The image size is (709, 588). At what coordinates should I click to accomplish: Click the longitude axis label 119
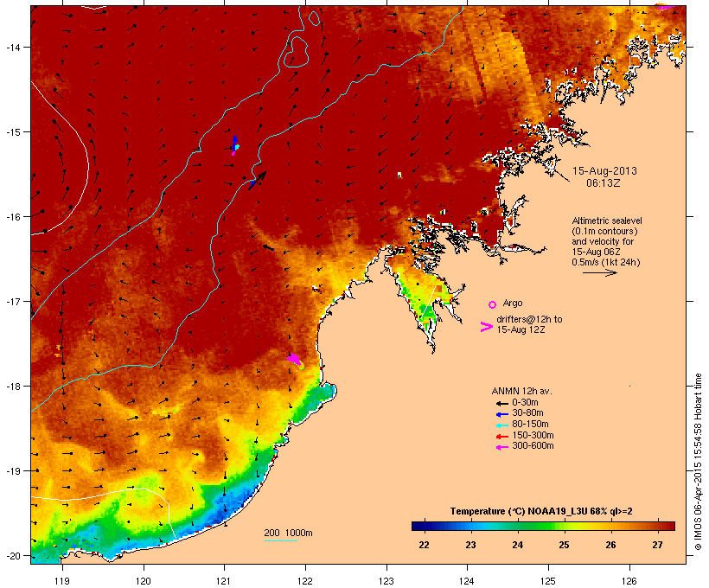62,581
